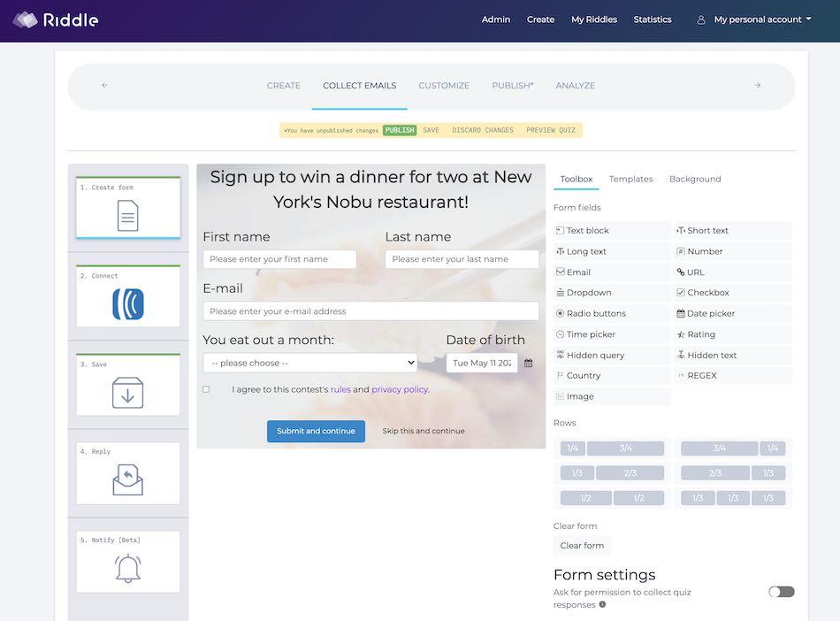The image size is (840, 621).
Task: Open the Create form step
Action: click(128, 207)
